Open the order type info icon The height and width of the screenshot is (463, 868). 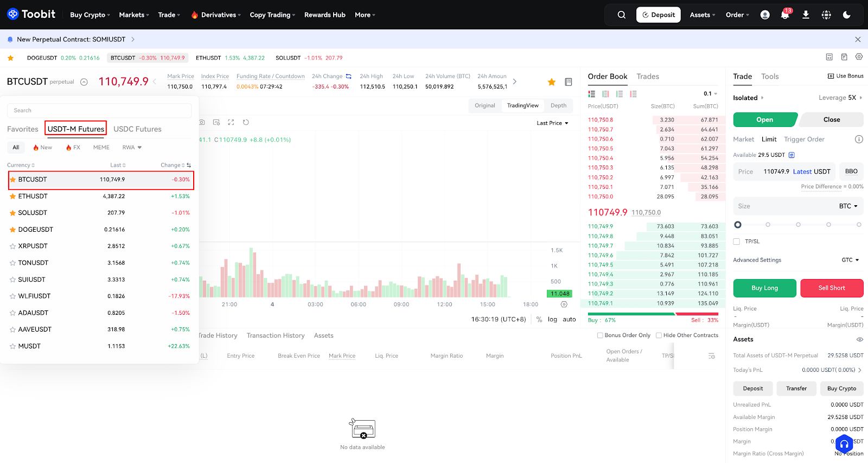pyautogui.click(x=859, y=139)
